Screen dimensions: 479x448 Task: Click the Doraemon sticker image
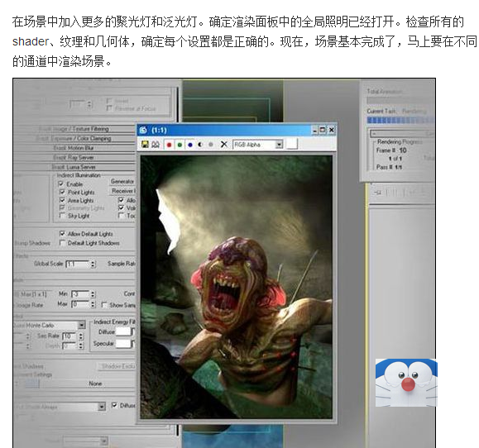click(x=406, y=383)
